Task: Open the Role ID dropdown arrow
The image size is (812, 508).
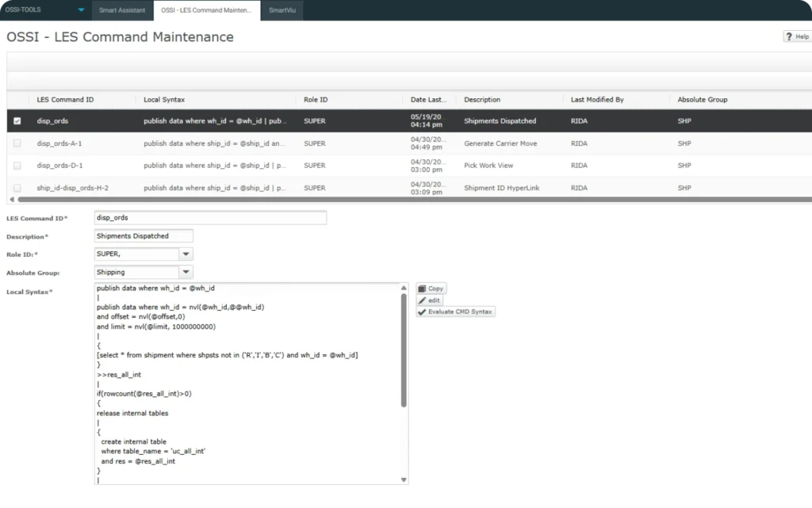Action: [x=186, y=254]
